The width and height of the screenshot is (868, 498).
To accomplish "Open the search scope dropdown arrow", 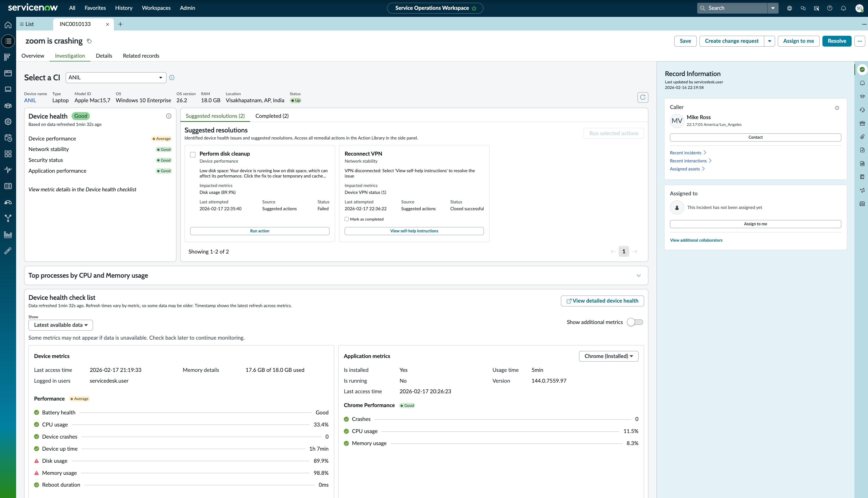I will point(773,8).
